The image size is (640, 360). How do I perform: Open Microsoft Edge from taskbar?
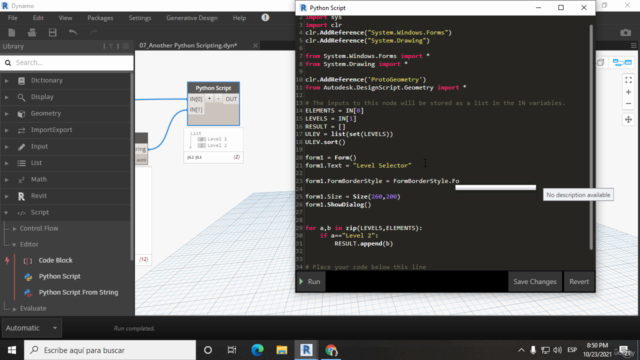point(257,350)
